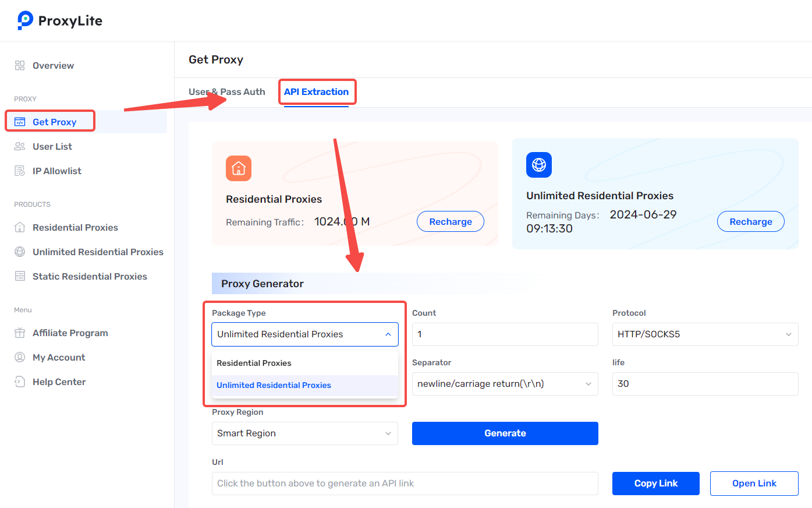Switch to the User & Pass Auth tab

[x=227, y=92]
